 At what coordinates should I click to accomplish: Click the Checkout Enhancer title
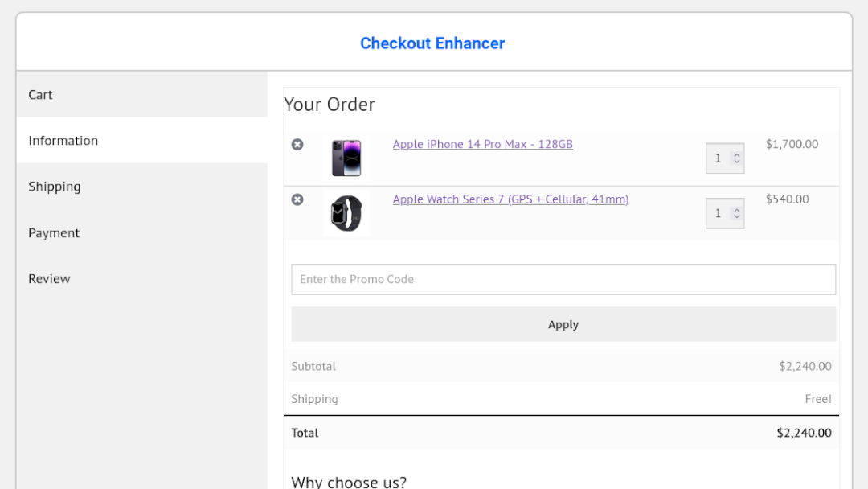(432, 43)
